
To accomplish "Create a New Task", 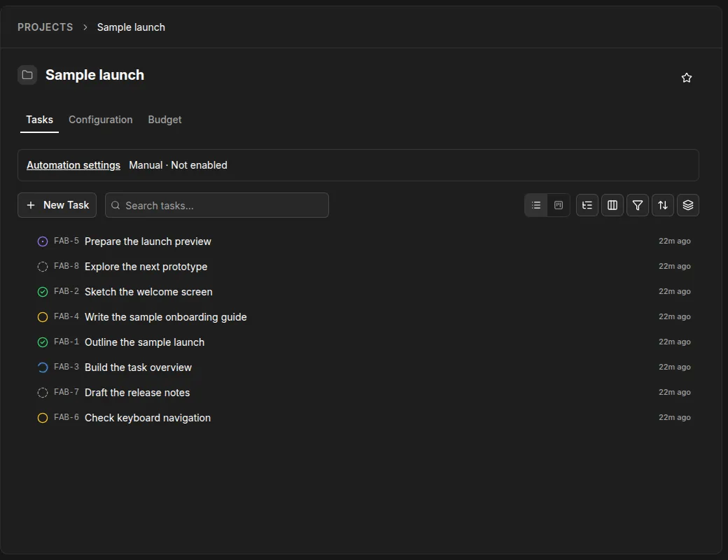I will click(57, 205).
